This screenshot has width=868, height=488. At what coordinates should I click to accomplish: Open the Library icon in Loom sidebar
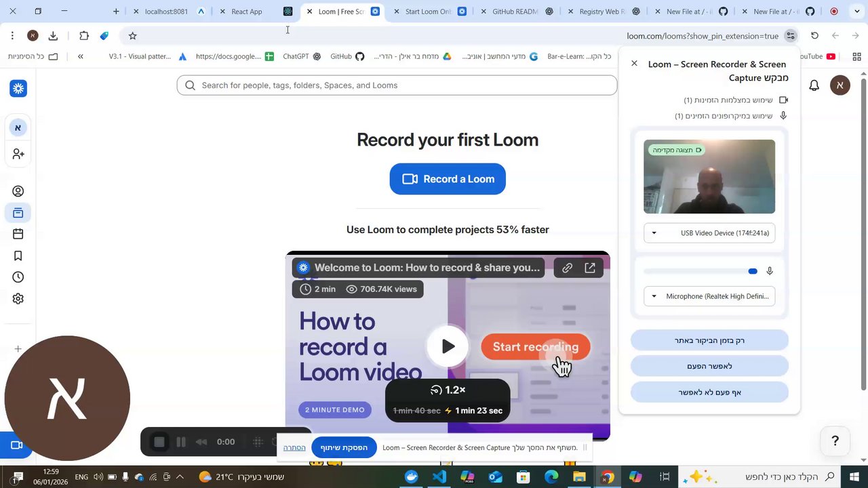pos(18,213)
